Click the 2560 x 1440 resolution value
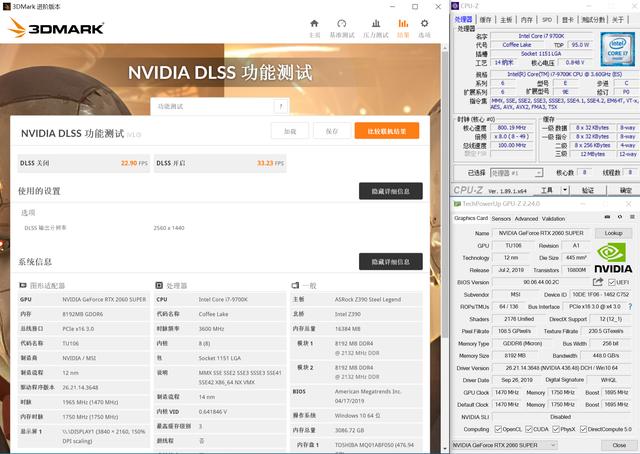 click(x=169, y=228)
